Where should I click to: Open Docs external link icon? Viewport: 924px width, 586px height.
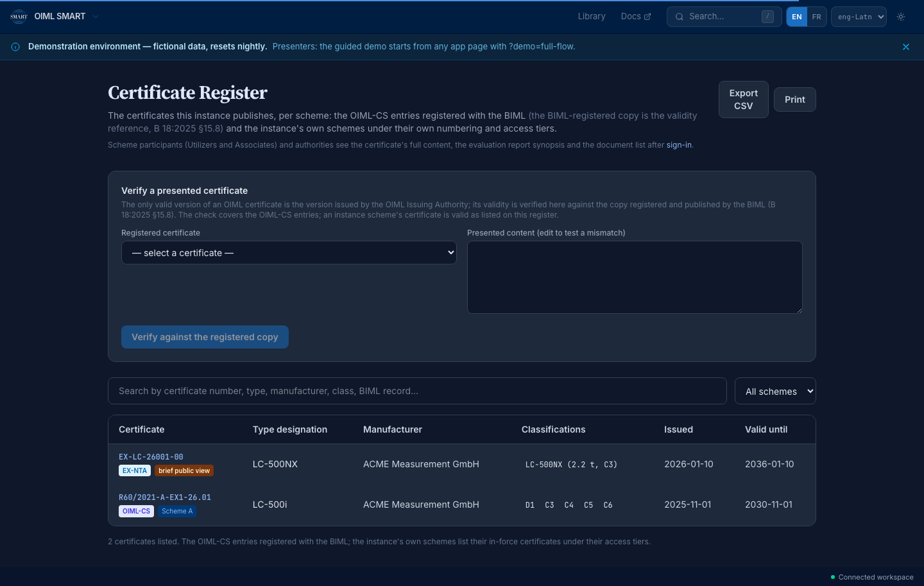(x=647, y=17)
